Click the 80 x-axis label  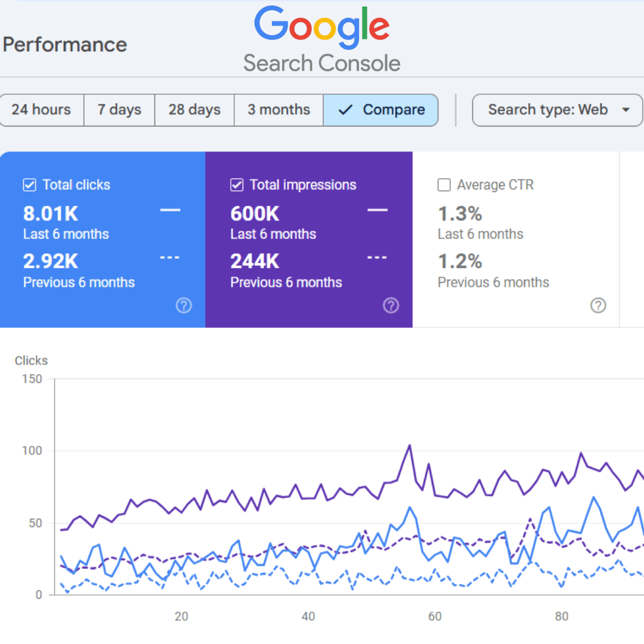click(562, 616)
